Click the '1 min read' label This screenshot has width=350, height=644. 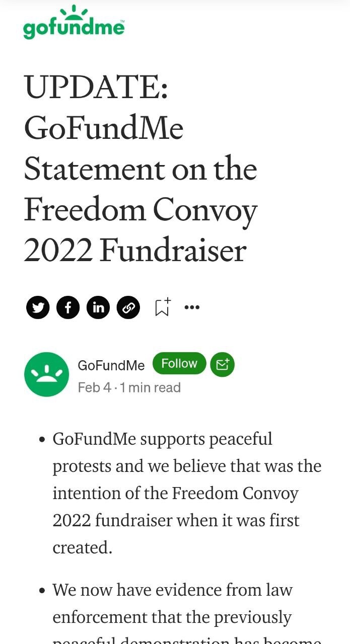tap(151, 387)
